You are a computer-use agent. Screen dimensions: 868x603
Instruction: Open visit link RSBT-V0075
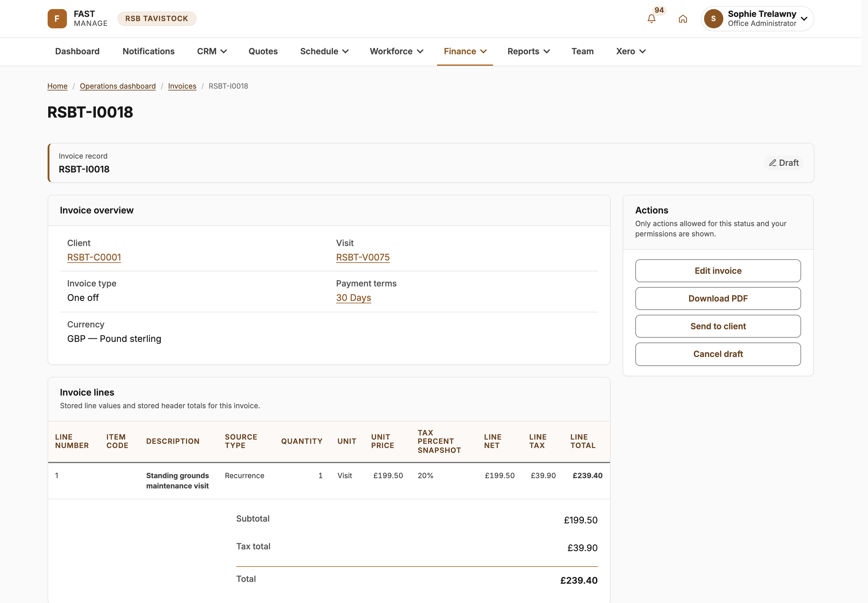[363, 257]
